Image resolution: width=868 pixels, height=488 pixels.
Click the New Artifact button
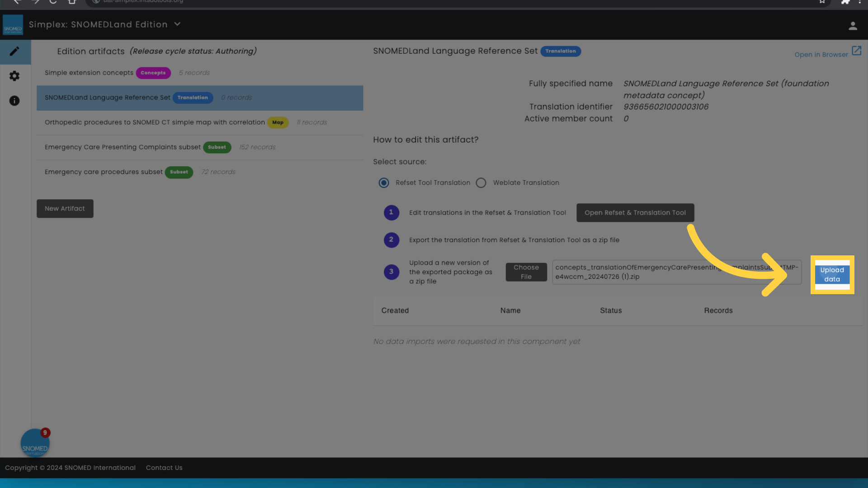[x=64, y=208]
